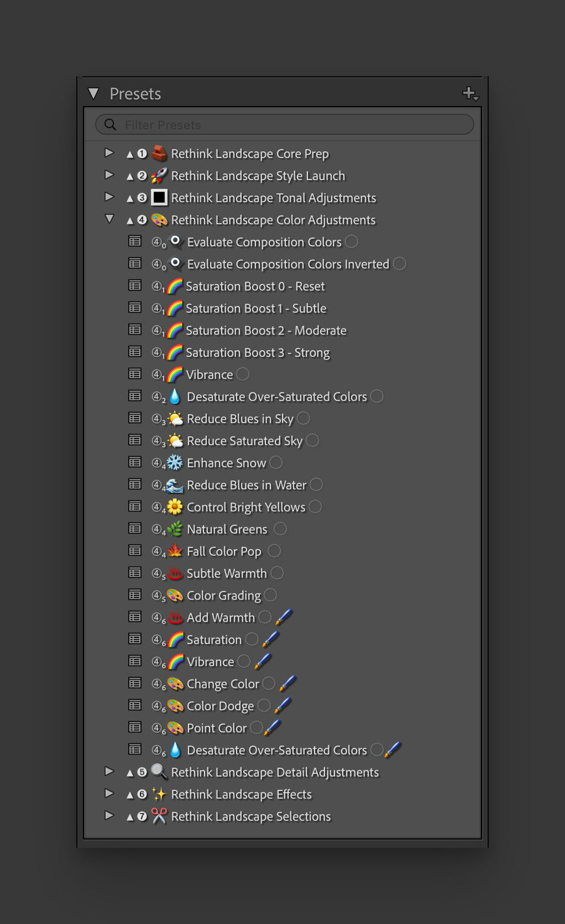Expand Rethink Landscape Core Prep group

point(109,152)
